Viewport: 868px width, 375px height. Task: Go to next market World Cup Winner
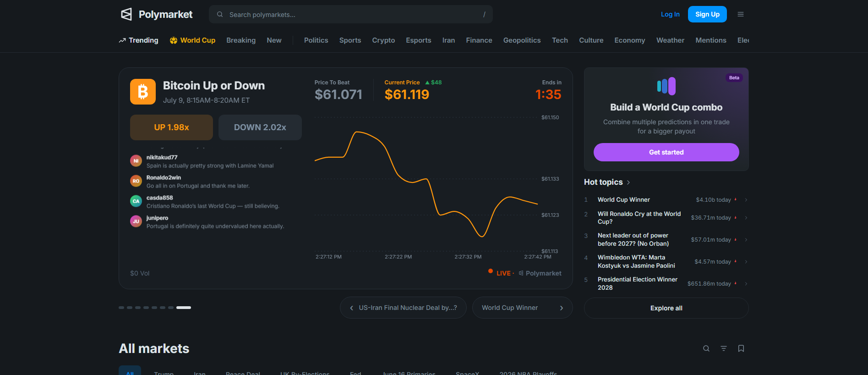tap(523, 308)
